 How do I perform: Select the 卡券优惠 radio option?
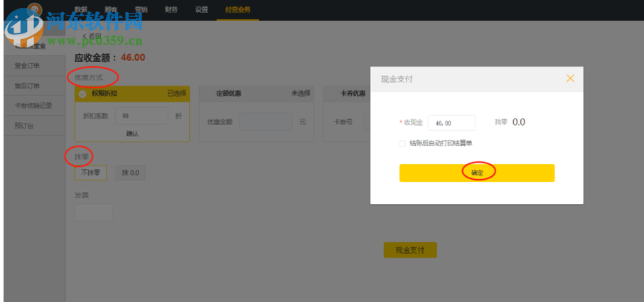click(331, 94)
